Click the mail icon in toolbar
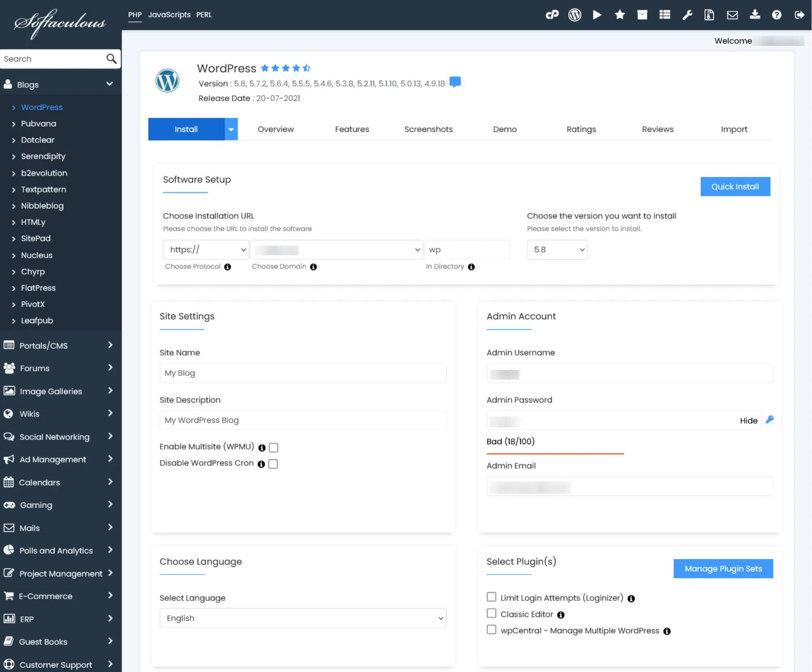Screen dimensions: 812x672 pyautogui.click(x=732, y=14)
